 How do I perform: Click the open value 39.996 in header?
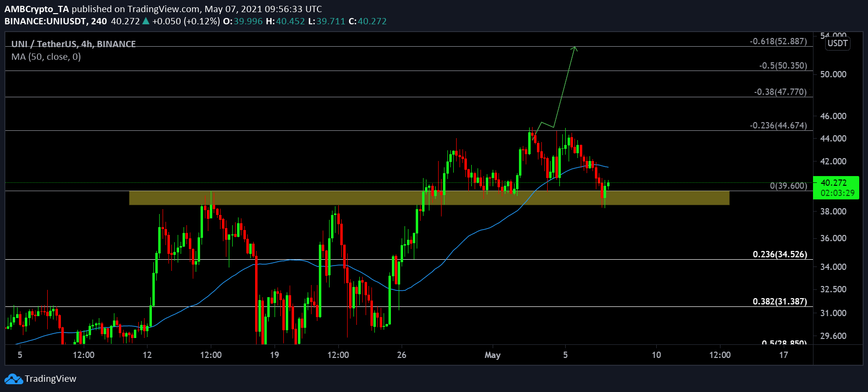[x=248, y=21]
